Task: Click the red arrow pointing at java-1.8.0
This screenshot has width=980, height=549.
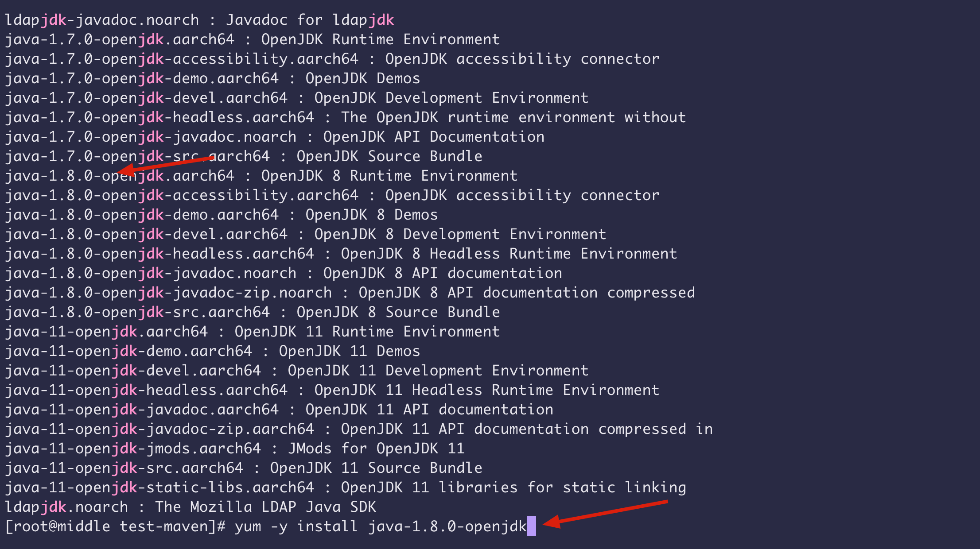Action: click(x=166, y=165)
